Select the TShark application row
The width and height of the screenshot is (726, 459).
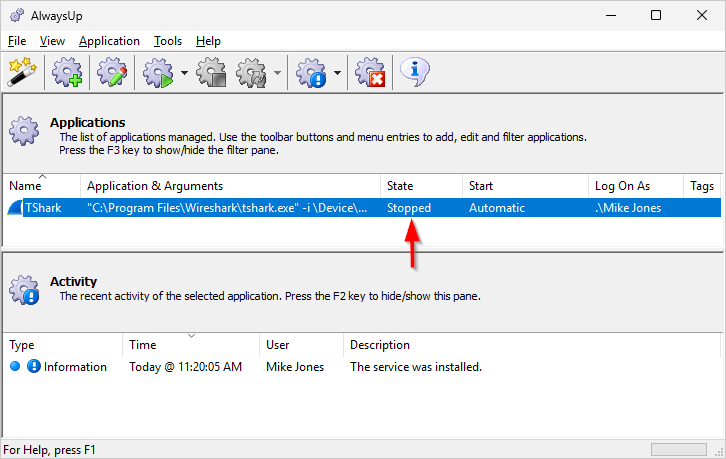(x=200, y=208)
